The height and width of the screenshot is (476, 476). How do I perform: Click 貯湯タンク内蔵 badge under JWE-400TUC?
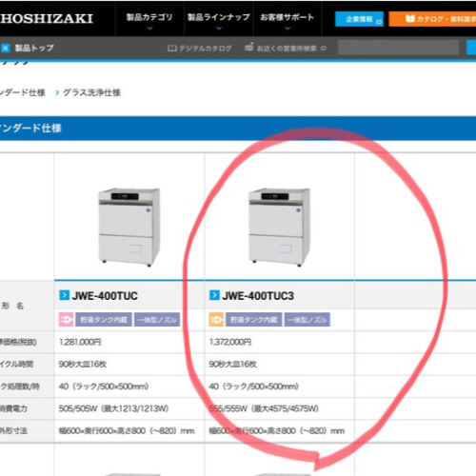(104, 320)
